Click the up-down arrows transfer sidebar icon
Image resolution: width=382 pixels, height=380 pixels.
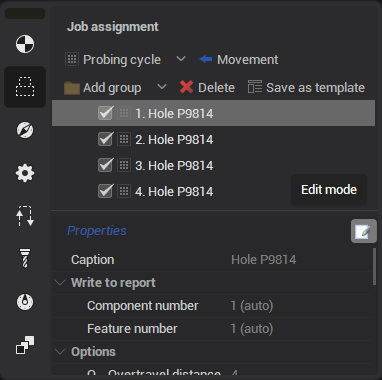pos(25,216)
